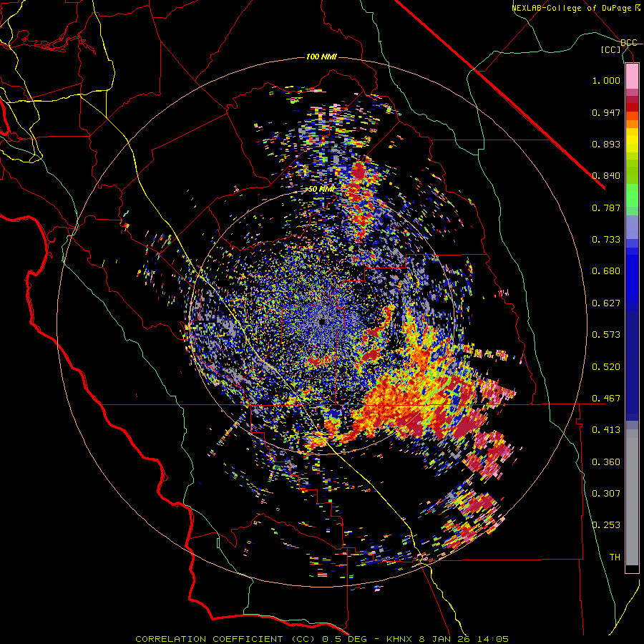Screen dimensions: 644x644
Task: Click the 50 NMI range ring label
Action: coord(321,190)
